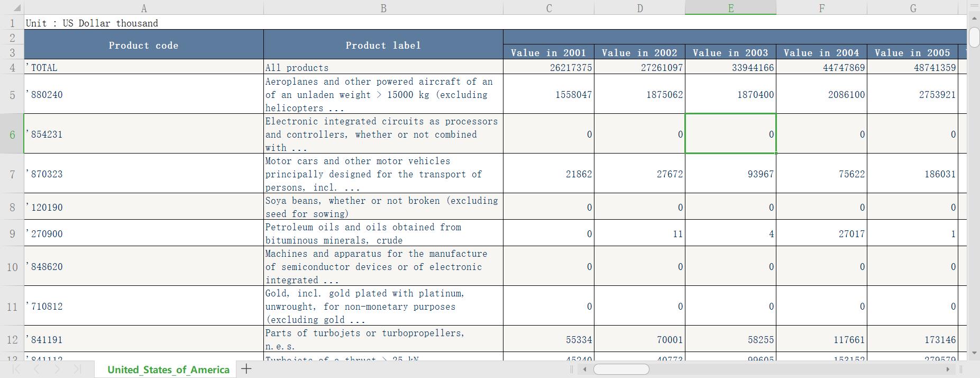Click the 'Product label' header cell
Screen dimensions: 980x378
(x=383, y=45)
